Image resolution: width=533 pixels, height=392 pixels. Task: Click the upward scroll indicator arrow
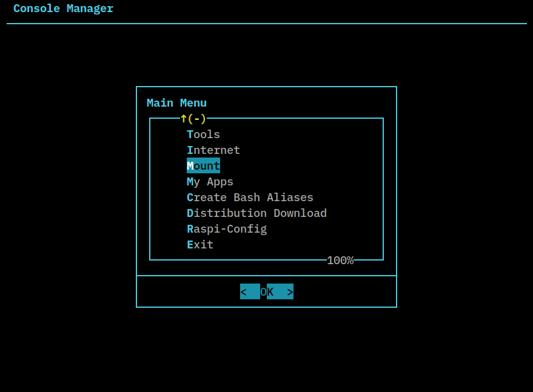coord(183,119)
